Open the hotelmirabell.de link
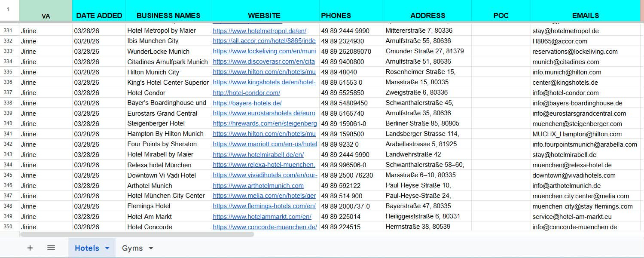This screenshot has width=644, height=258. [x=258, y=155]
